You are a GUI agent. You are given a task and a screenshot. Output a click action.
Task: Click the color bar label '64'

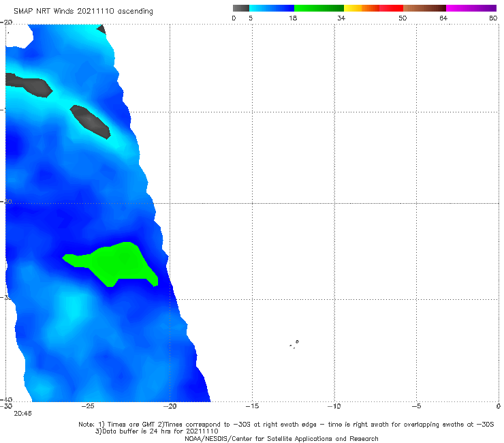(x=443, y=18)
